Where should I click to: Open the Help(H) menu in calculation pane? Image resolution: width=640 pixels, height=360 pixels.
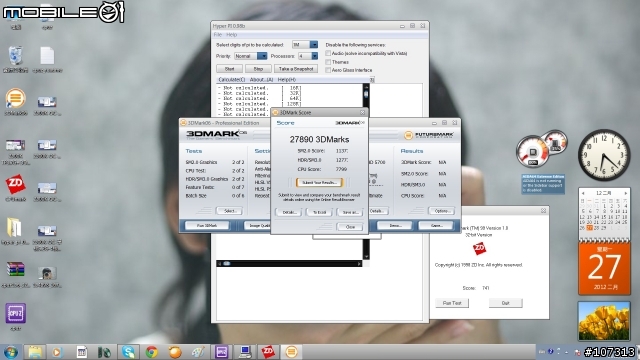point(287,80)
